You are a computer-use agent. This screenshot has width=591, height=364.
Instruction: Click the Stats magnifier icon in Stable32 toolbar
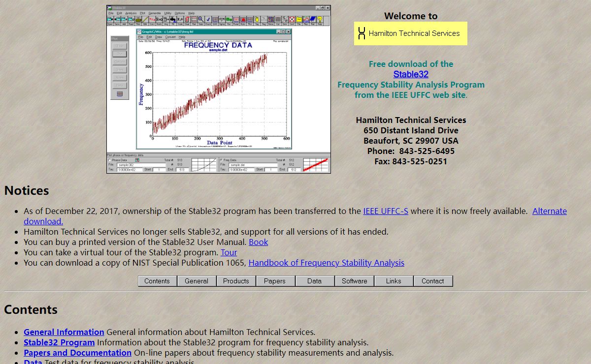[201, 20]
